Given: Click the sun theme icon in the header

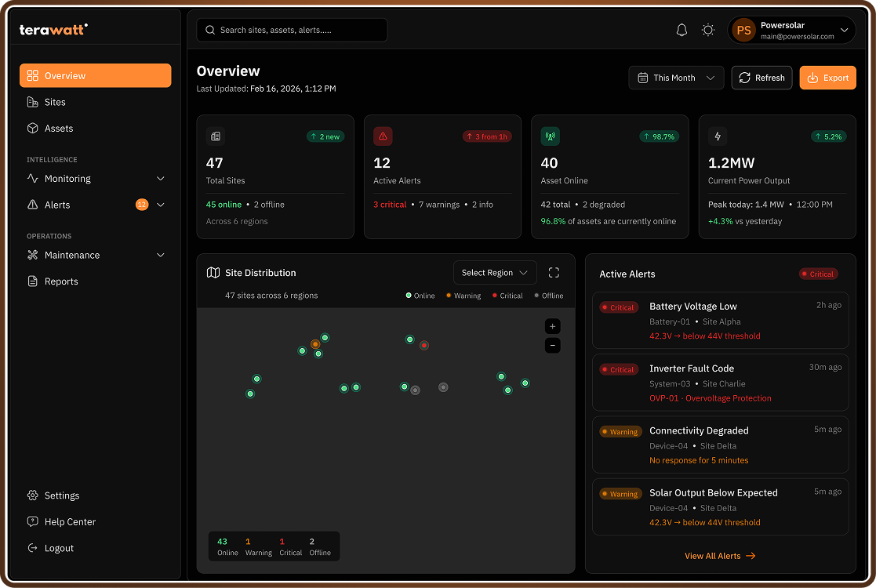Looking at the screenshot, I should (x=707, y=30).
